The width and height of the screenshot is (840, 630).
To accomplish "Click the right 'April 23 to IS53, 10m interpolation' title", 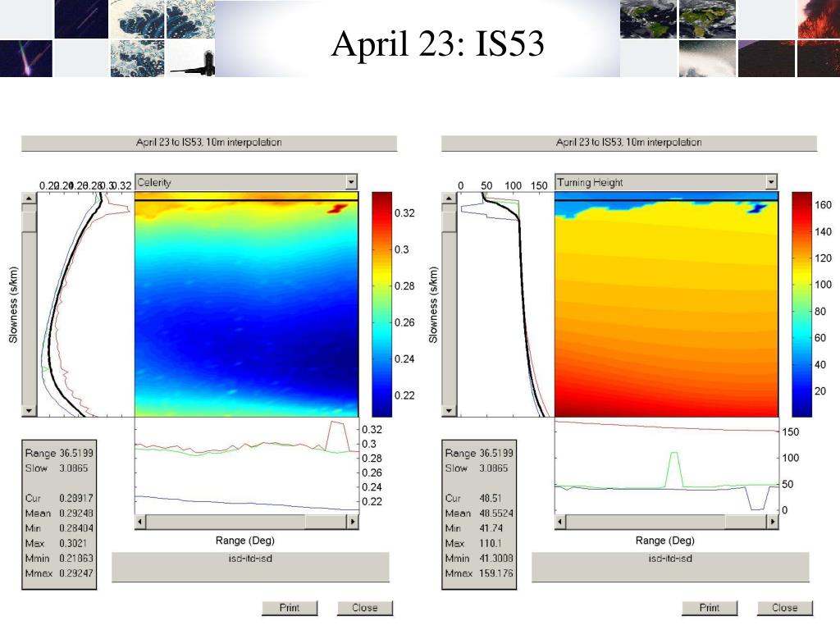I will coord(629,143).
